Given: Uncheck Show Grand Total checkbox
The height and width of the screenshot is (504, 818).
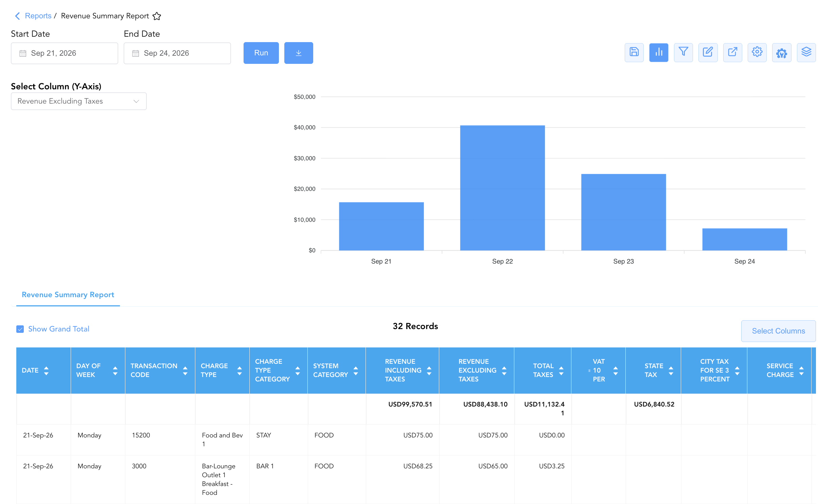Looking at the screenshot, I should (x=20, y=329).
